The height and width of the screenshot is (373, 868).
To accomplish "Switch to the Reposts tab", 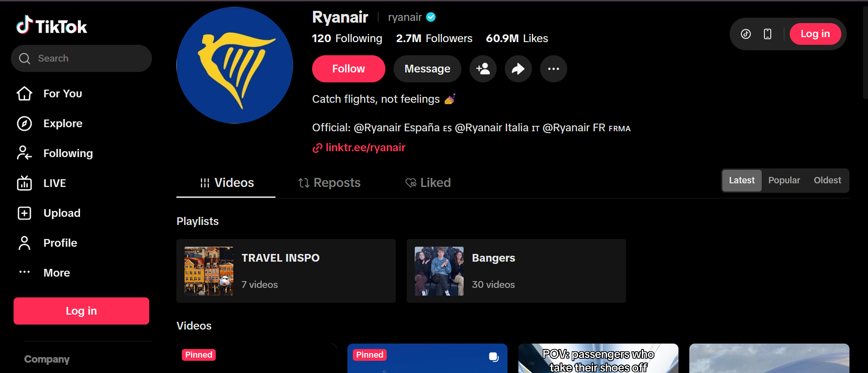I will tap(329, 183).
